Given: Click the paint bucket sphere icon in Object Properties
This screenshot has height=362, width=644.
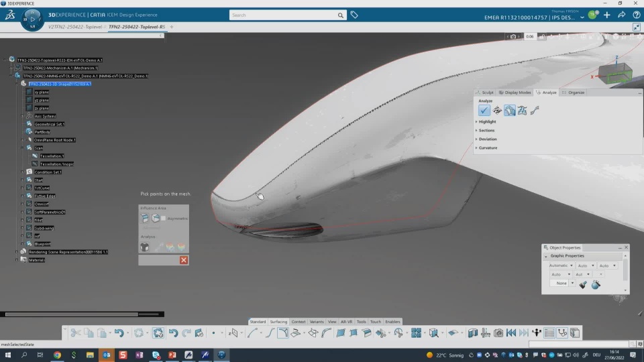Looking at the screenshot, I should click(x=596, y=284).
